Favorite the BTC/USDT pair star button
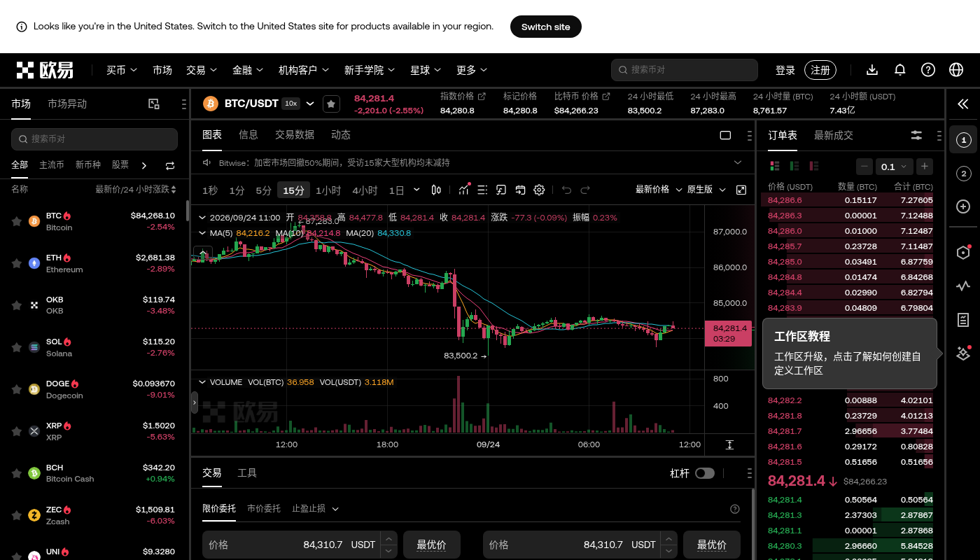This screenshot has height=560, width=980. [x=331, y=104]
